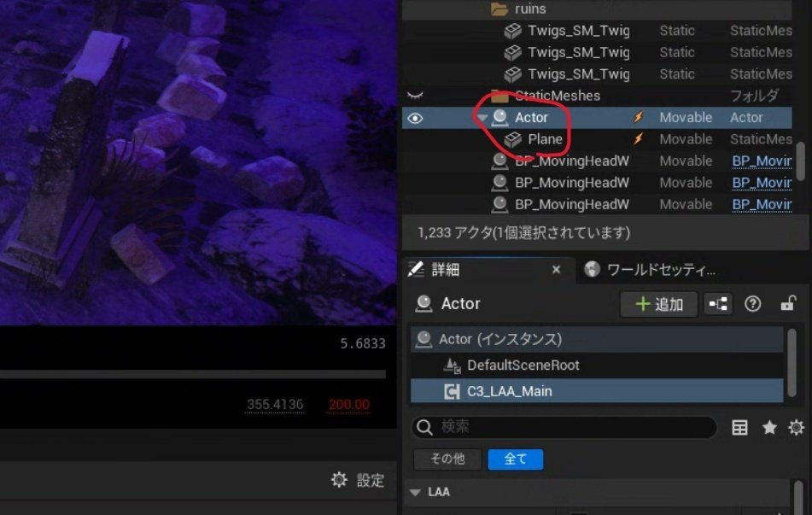Open details settings gear icon
This screenshot has width=812, height=515.
click(796, 427)
